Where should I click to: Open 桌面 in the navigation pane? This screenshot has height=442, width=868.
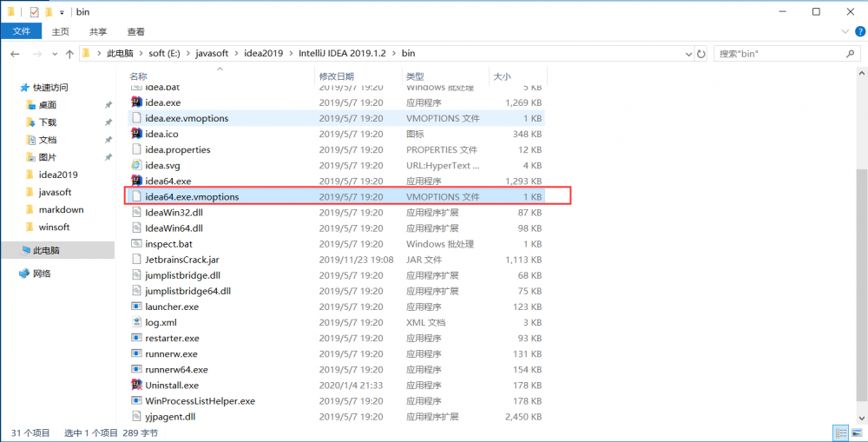[x=48, y=105]
